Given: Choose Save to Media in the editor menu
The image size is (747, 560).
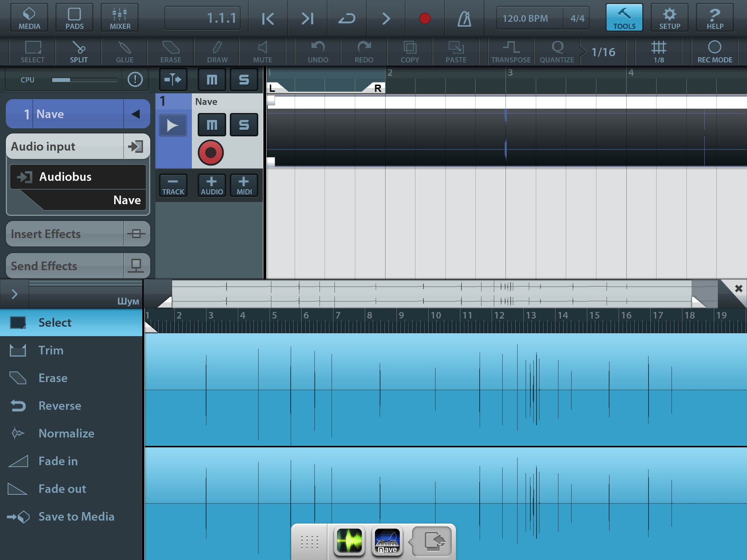Looking at the screenshot, I should [71, 516].
